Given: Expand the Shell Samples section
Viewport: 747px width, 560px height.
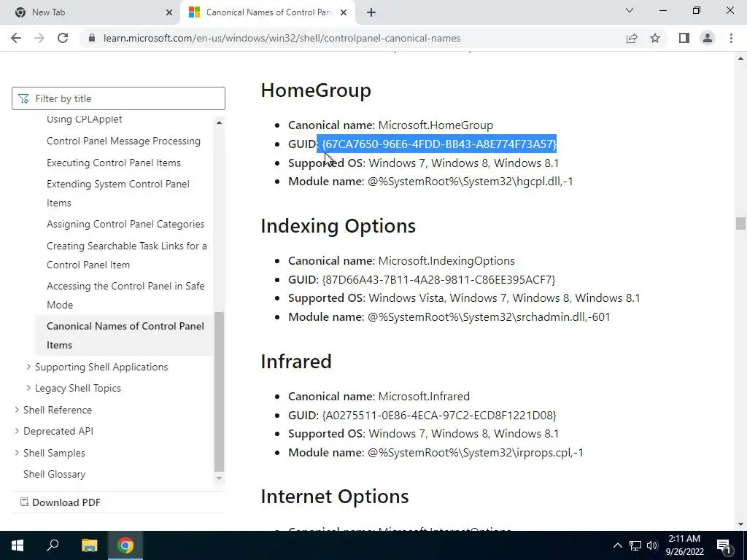Looking at the screenshot, I should 17,453.
